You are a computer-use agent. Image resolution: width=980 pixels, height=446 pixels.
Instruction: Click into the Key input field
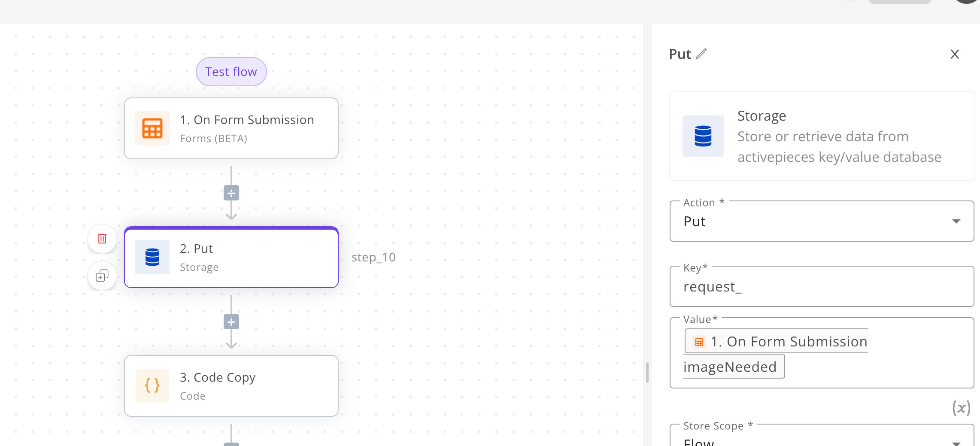click(821, 287)
